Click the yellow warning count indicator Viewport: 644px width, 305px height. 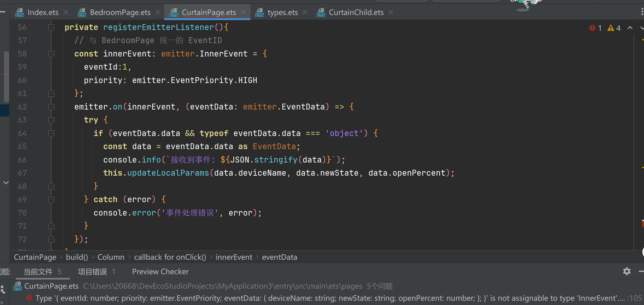coord(614,28)
